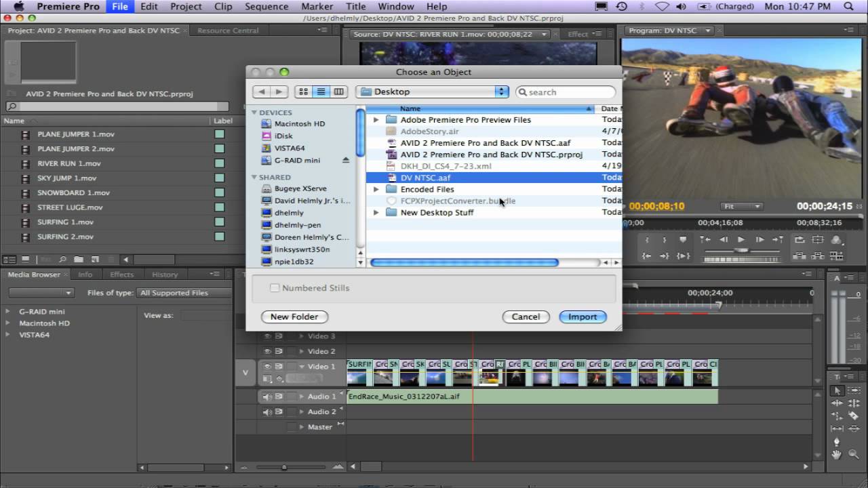Viewport: 868px width, 488px height.
Task: Hide the Video 1 track with eye icon
Action: point(267,367)
